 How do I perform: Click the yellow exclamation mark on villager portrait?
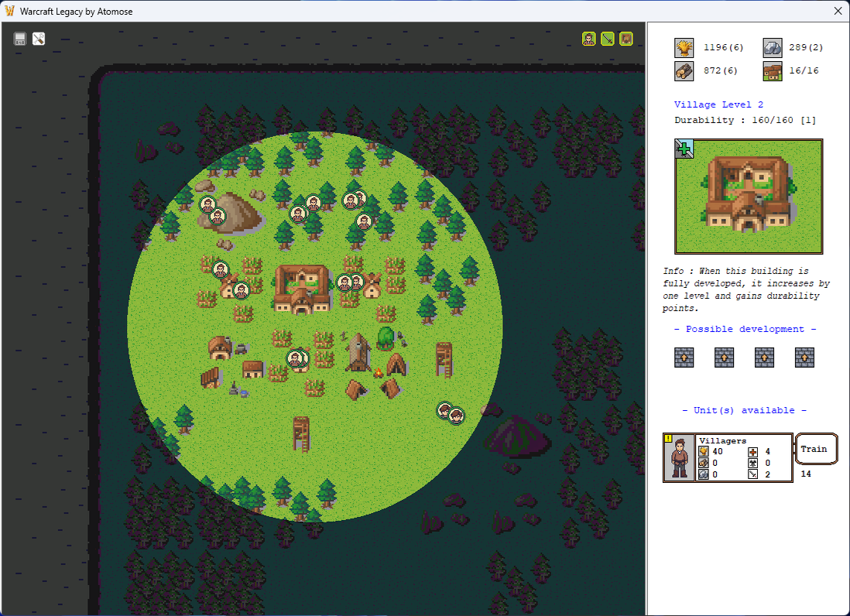pyautogui.click(x=668, y=438)
